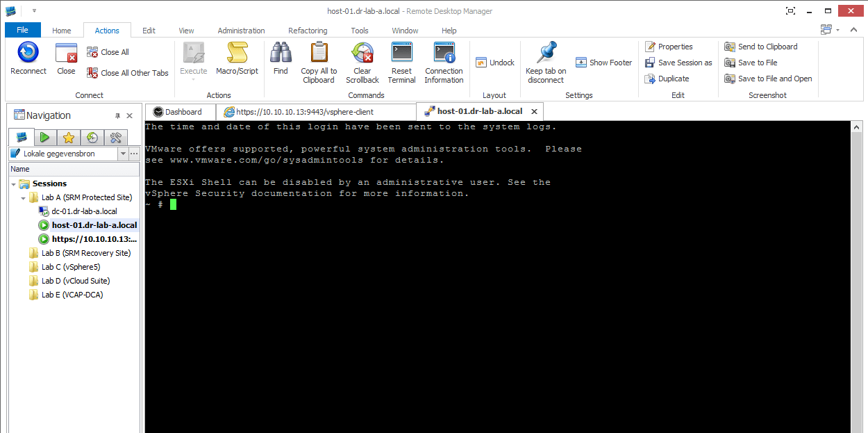
Task: Open the window layout dropdown icon
Action: [x=829, y=30]
